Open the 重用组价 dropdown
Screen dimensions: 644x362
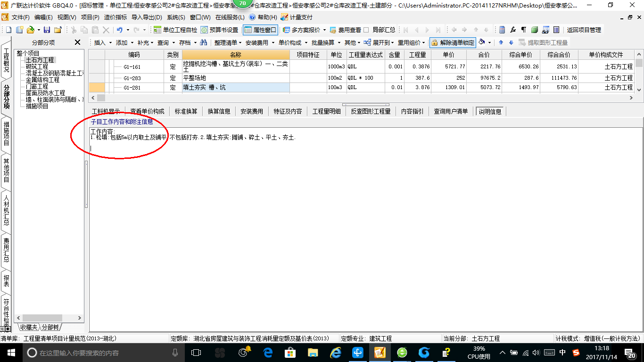[x=411, y=42]
